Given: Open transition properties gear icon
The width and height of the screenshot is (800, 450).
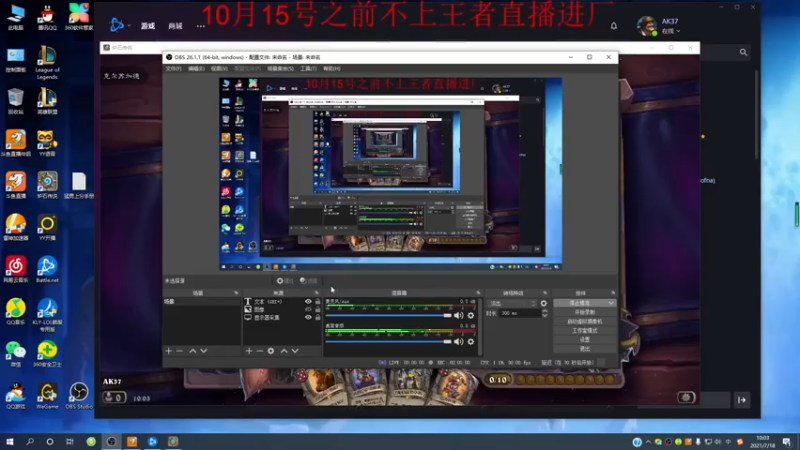Looking at the screenshot, I should [x=544, y=303].
